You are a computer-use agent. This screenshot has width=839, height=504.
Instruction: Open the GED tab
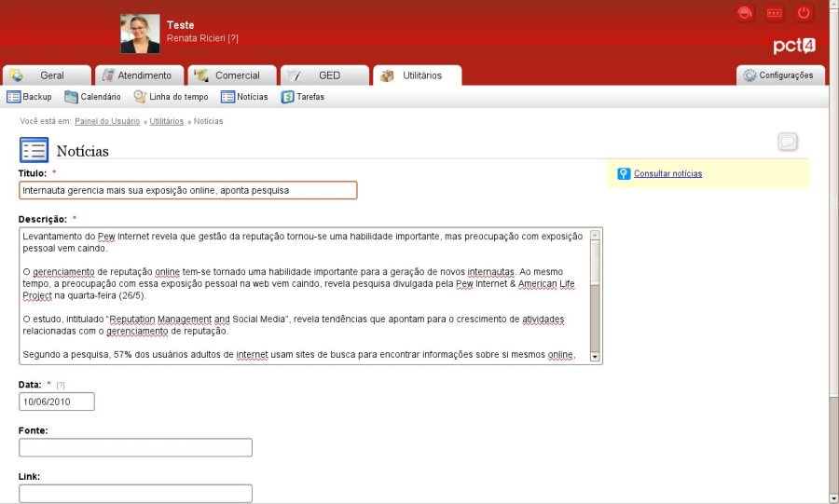(x=325, y=75)
